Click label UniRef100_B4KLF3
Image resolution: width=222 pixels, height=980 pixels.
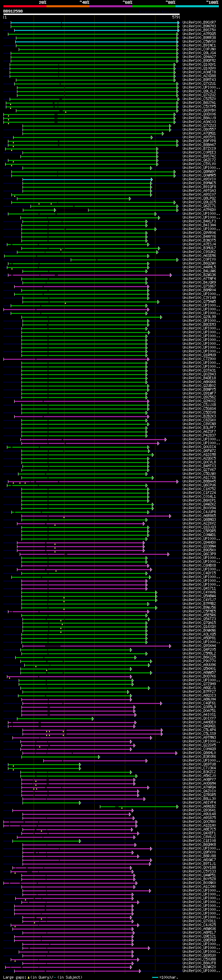[x=199, y=221]
